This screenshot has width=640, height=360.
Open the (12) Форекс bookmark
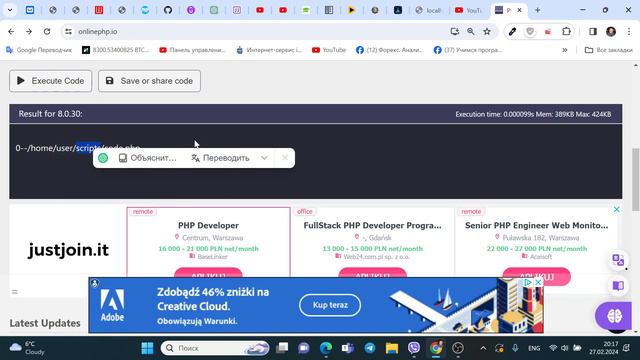(x=389, y=50)
